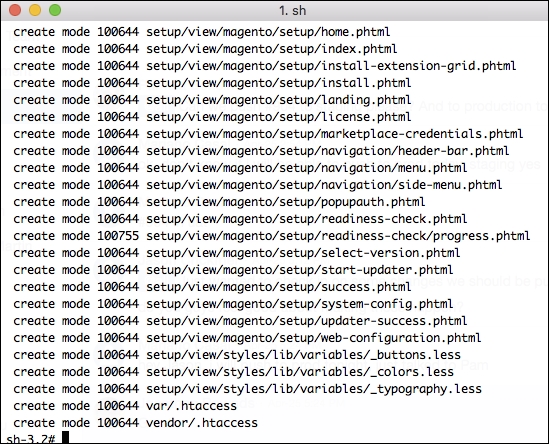Select the updater-success.phtml line
Image resolution: width=549 pixels, height=444 pixels.
click(240, 321)
